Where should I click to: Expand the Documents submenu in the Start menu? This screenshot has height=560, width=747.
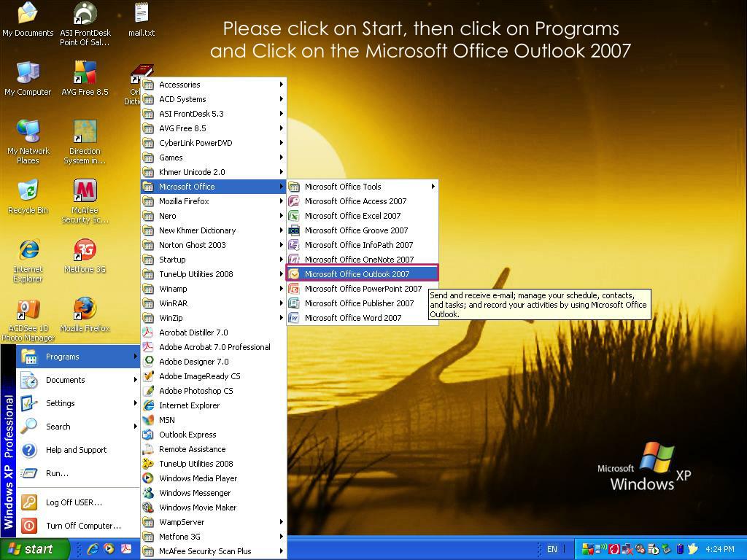78,380
